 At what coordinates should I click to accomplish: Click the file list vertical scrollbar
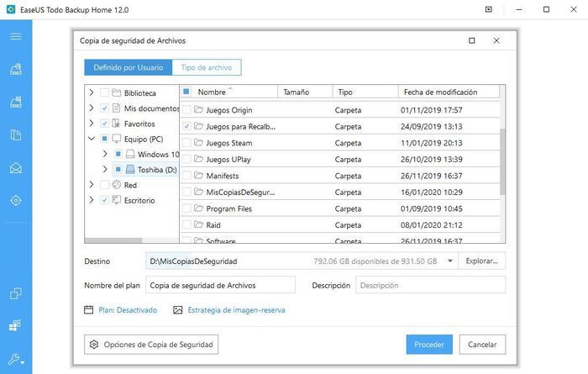click(x=502, y=161)
